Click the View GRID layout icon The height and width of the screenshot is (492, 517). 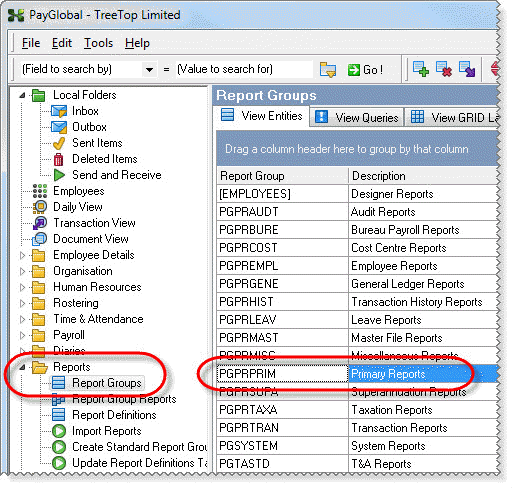click(417, 117)
